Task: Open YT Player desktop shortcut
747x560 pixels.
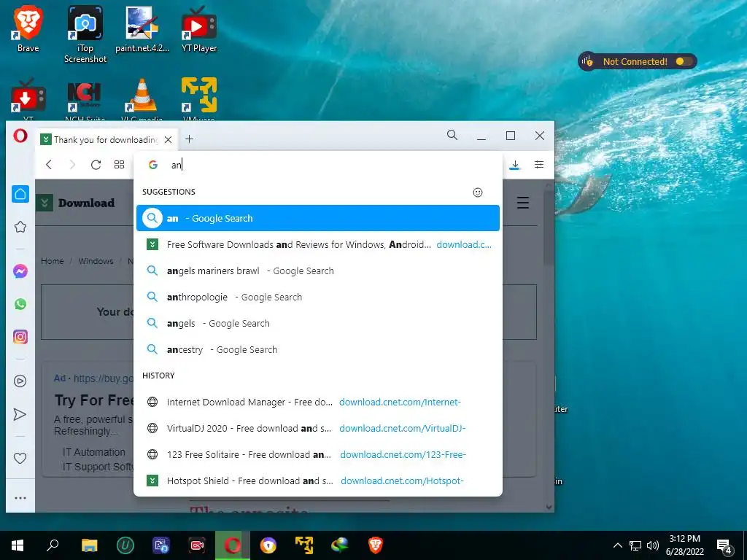Action: [x=199, y=28]
